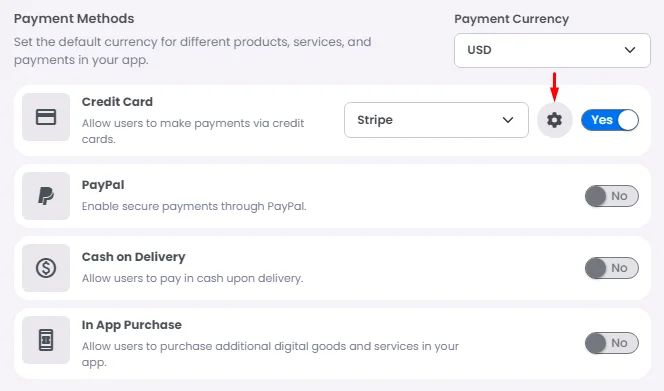664x391 pixels.
Task: Click the Cash on Delivery dollar icon
Action: (x=46, y=268)
